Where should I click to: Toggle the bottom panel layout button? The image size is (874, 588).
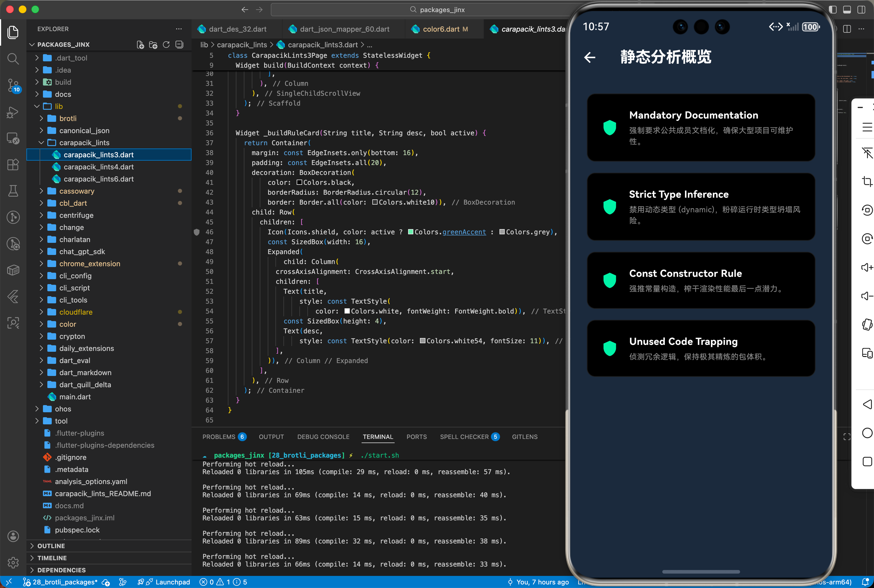[846, 10]
